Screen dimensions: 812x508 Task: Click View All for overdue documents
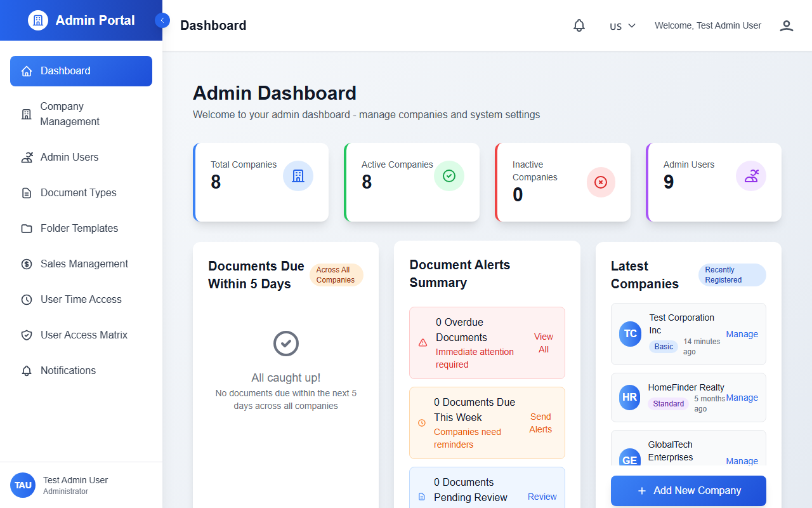[543, 343]
